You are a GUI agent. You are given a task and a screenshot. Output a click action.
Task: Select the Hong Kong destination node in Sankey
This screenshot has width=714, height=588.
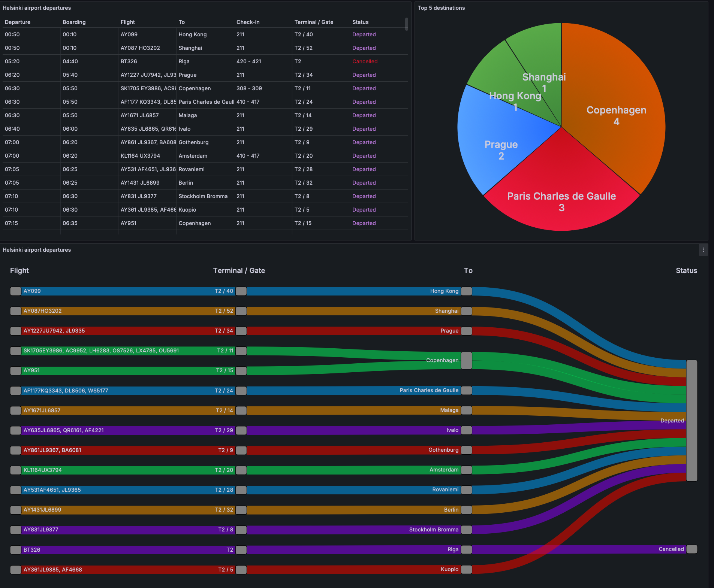466,291
